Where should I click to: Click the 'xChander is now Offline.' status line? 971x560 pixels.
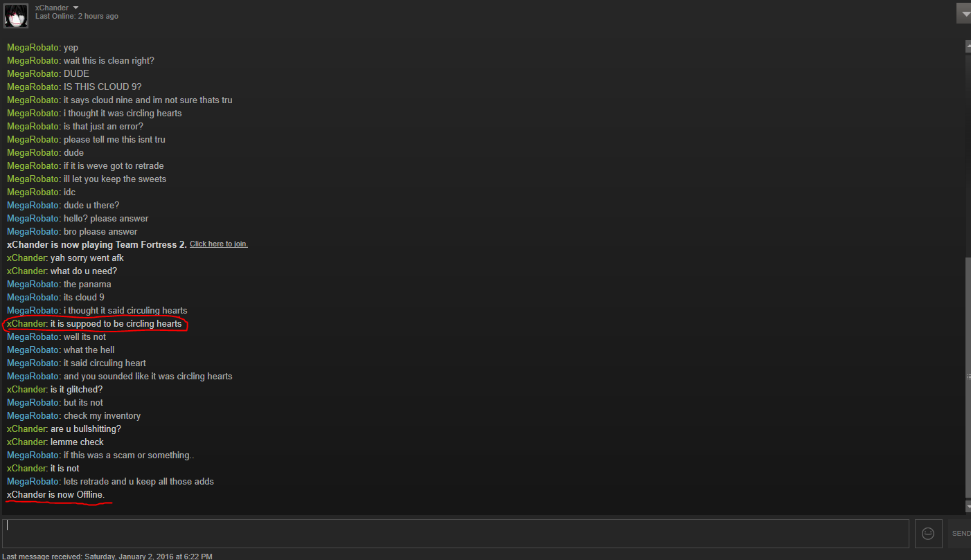tap(55, 495)
